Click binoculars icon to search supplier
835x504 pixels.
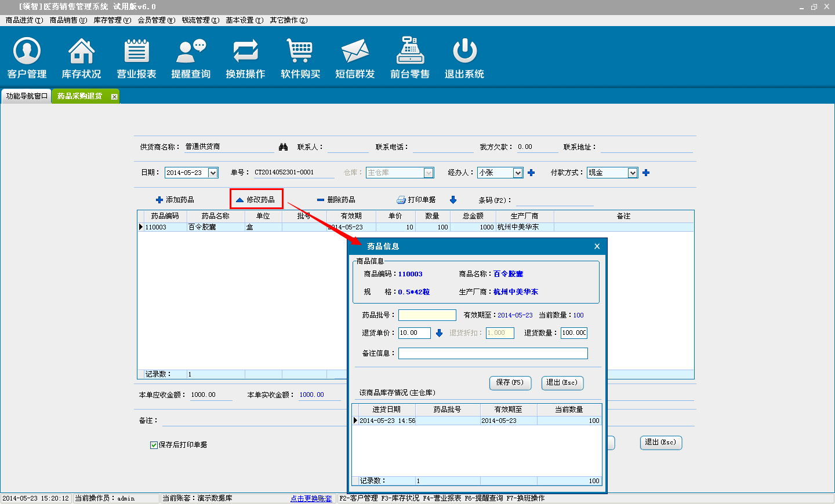pos(283,147)
